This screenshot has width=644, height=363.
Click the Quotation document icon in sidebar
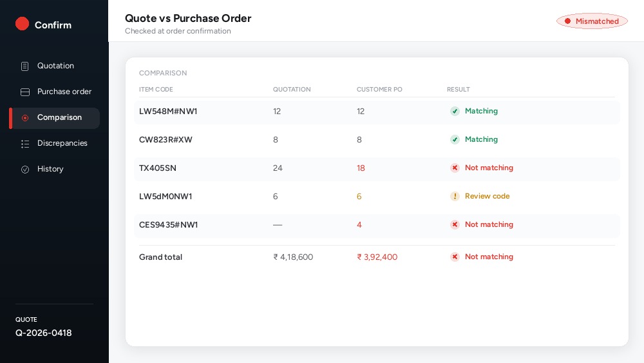click(x=24, y=66)
